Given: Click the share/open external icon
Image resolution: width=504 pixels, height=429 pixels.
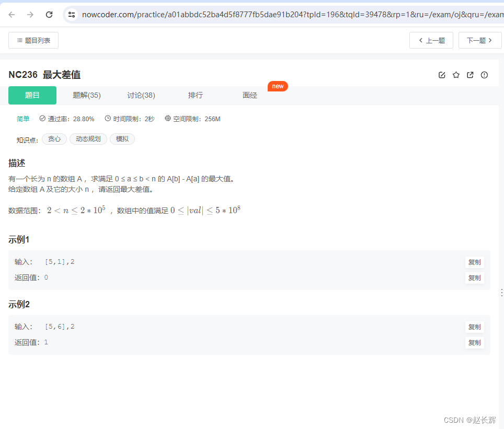Looking at the screenshot, I should coord(470,75).
